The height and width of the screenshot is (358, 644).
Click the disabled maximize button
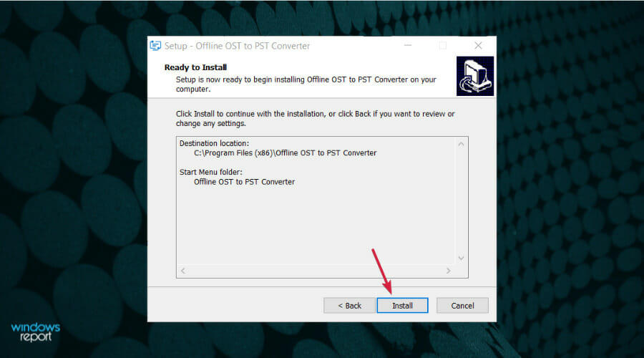[443, 46]
